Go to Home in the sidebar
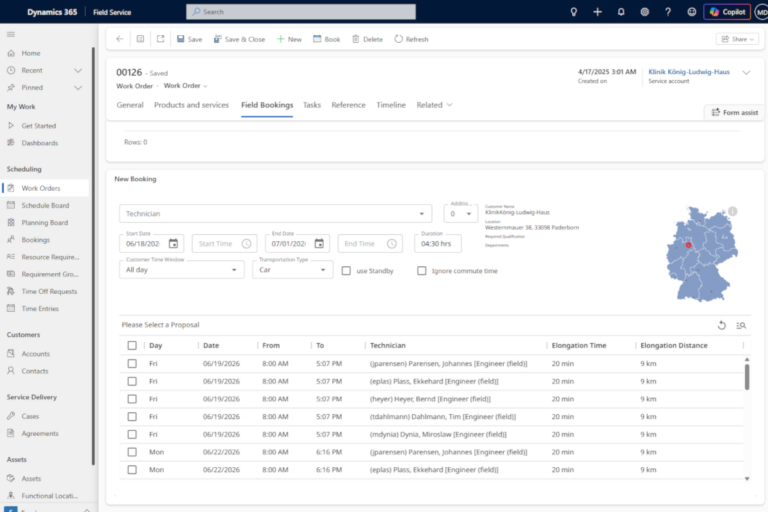The height and width of the screenshot is (512, 768). point(30,53)
